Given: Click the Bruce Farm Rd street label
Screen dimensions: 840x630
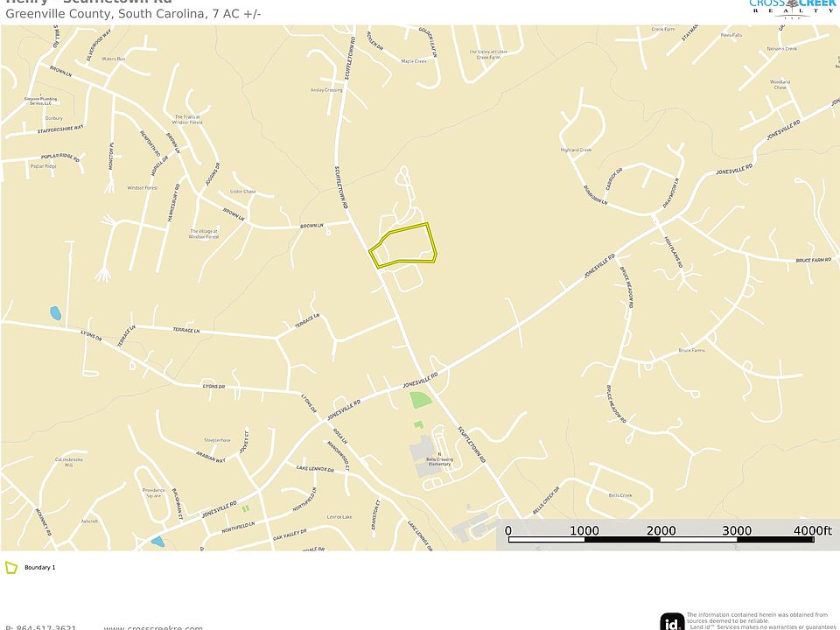Looking at the screenshot, I should pos(813,260).
